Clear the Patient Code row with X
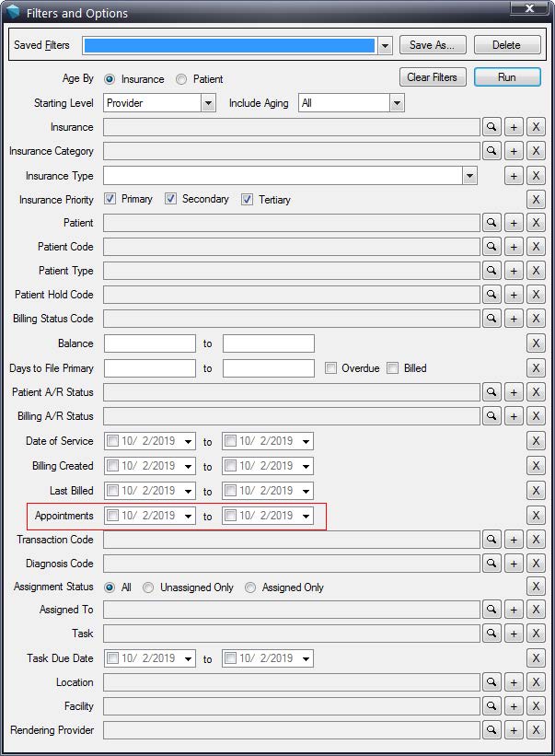Screen dimensions: 555x756 click(536, 247)
